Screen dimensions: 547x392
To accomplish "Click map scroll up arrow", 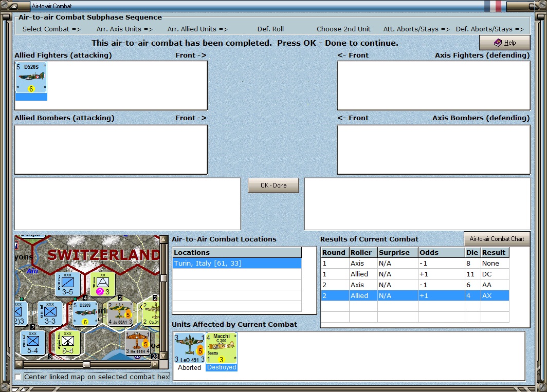I will (163, 239).
